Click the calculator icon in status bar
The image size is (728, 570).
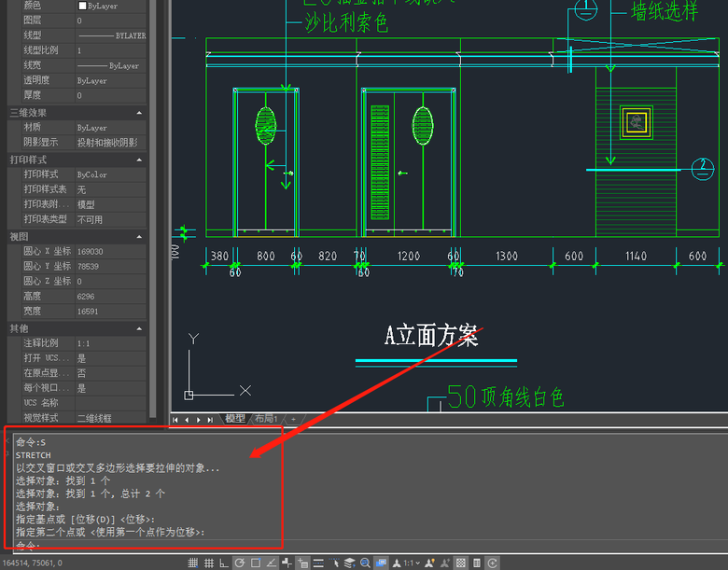477,563
